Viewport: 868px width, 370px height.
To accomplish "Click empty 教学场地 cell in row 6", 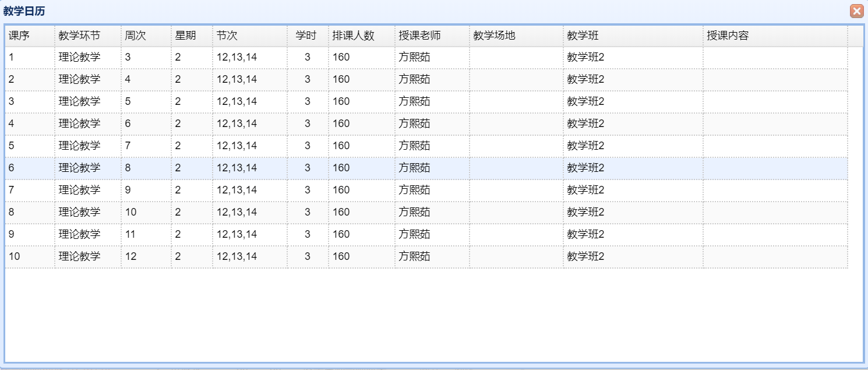I will pos(517,168).
